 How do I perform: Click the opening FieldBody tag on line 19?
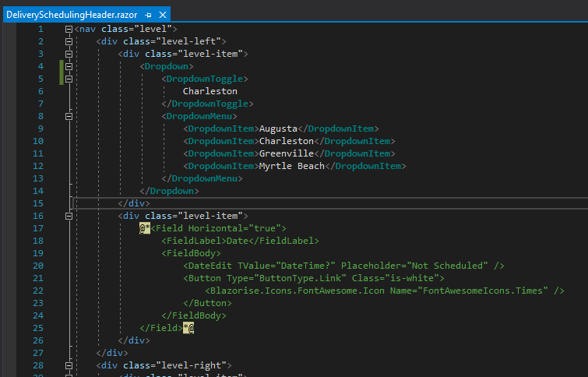192,253
